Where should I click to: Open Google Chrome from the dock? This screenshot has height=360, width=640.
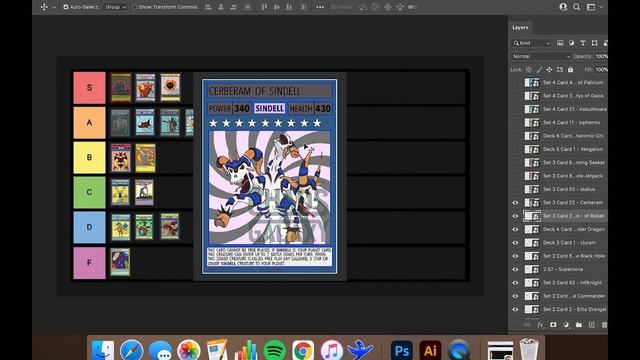(303, 350)
